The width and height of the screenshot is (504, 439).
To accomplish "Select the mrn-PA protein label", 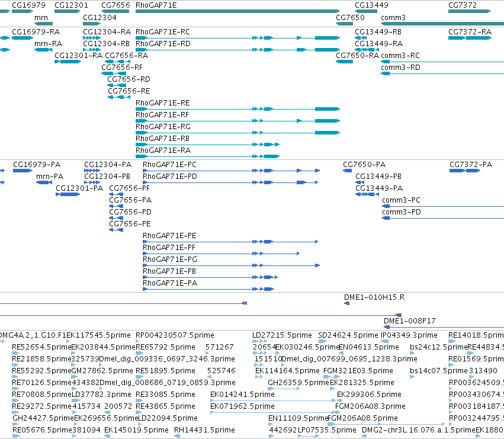I will click(x=50, y=177).
